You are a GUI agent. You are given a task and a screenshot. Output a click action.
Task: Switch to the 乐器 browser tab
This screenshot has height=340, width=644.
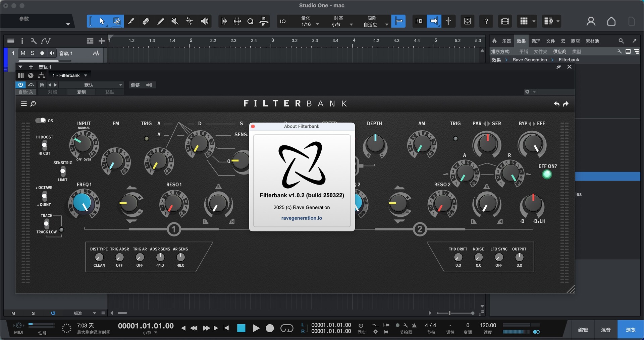click(506, 41)
